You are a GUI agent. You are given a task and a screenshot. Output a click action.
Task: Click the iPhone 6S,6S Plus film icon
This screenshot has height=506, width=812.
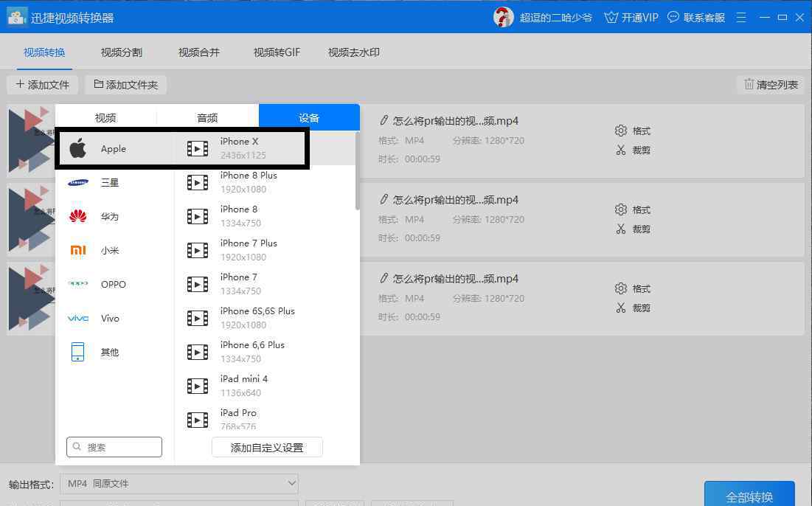[x=198, y=318]
